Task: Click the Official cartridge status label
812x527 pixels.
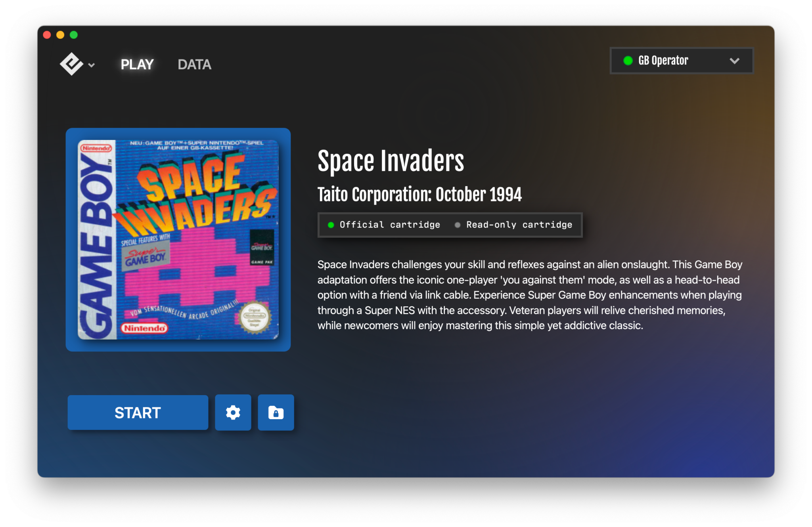Action: coord(390,225)
